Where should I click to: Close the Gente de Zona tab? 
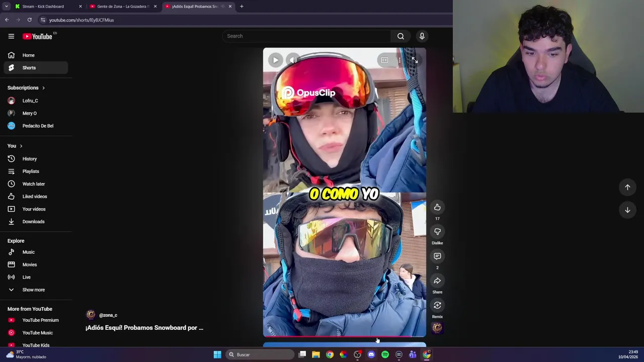(155, 7)
